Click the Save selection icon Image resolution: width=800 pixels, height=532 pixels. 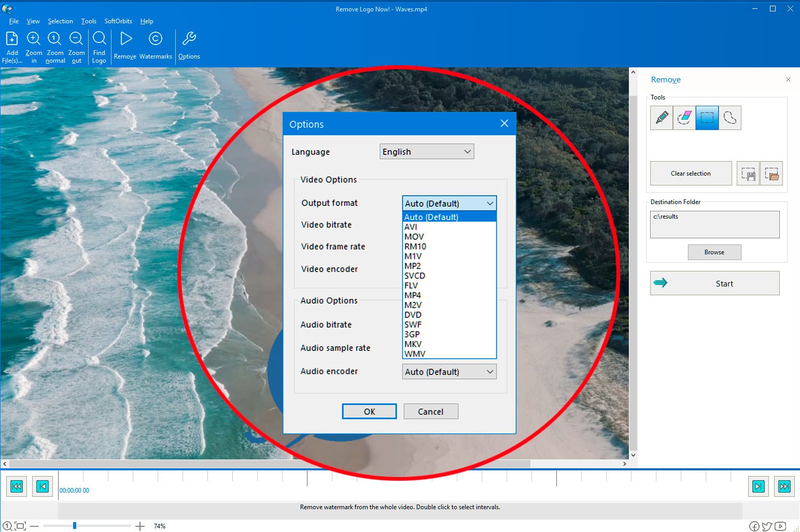click(748, 174)
